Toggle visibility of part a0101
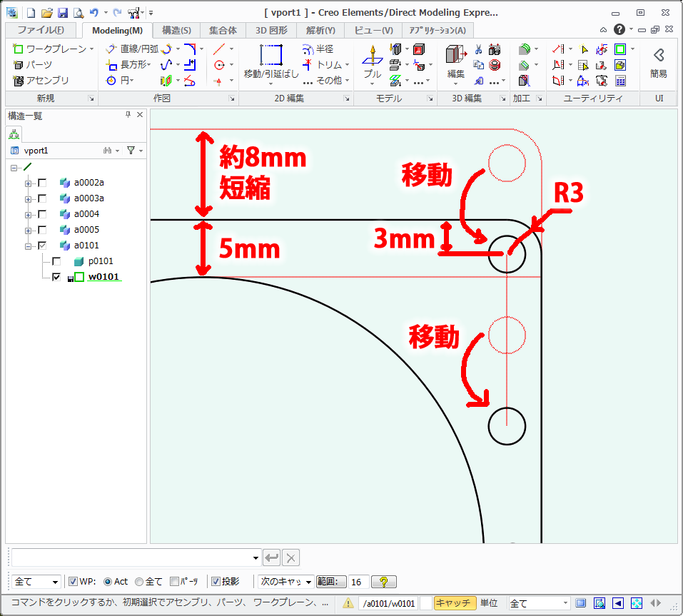 [x=41, y=244]
